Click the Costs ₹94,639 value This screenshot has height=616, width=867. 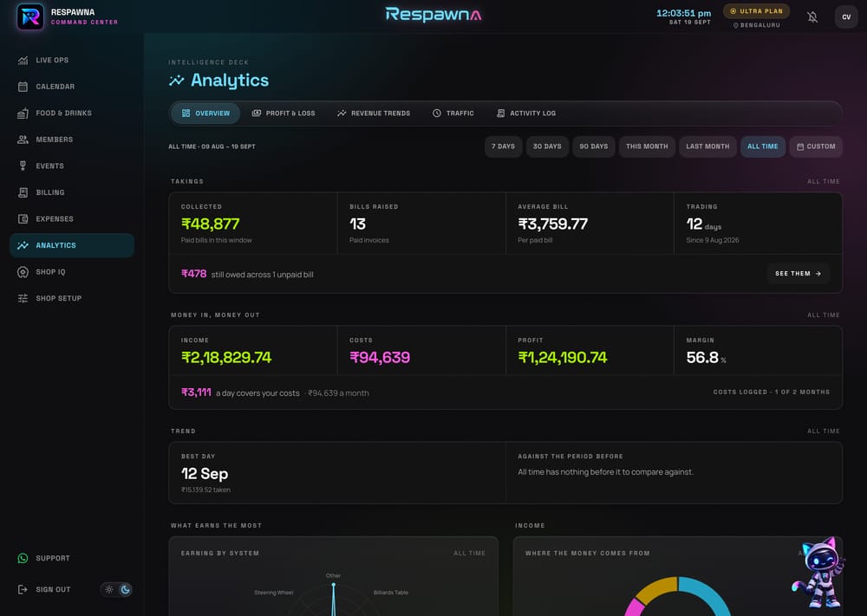click(380, 358)
